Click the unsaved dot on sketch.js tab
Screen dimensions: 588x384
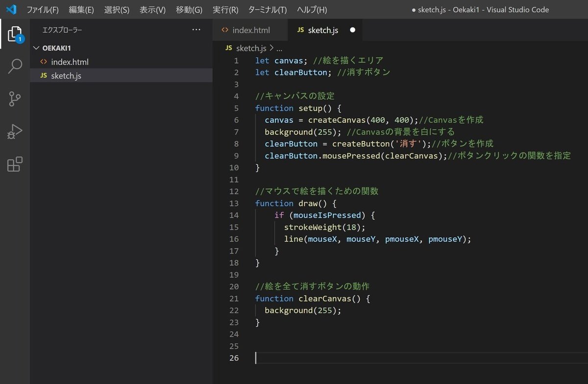pos(352,30)
